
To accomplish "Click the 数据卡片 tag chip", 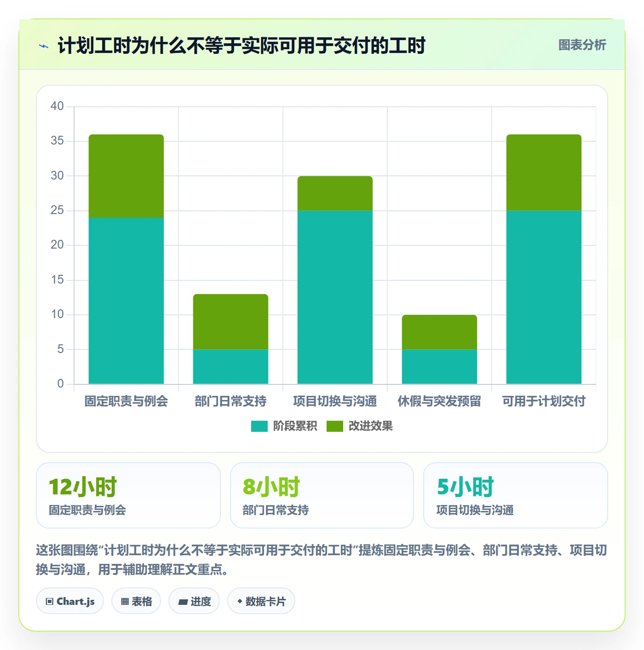I will 261,601.
